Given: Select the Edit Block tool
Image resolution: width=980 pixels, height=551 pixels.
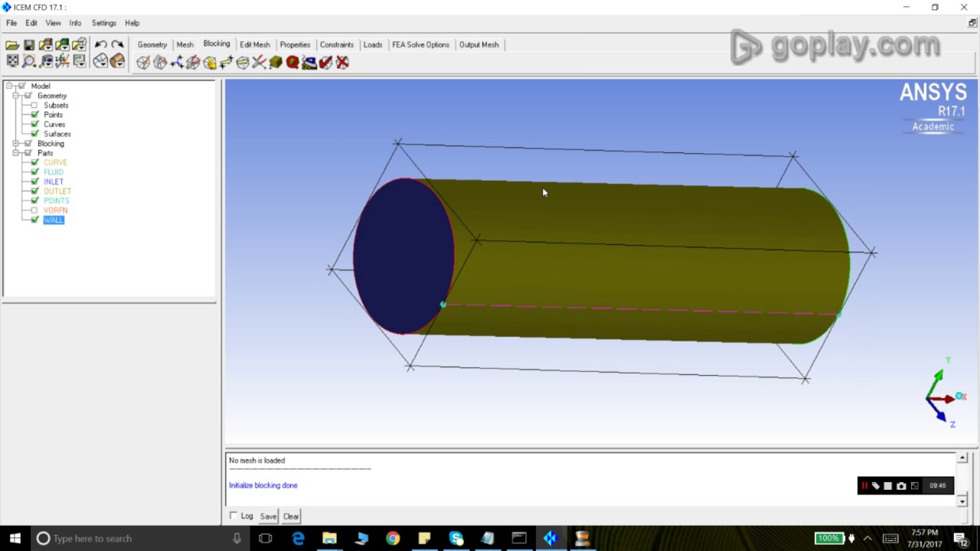Looking at the screenshot, I should pos(193,63).
